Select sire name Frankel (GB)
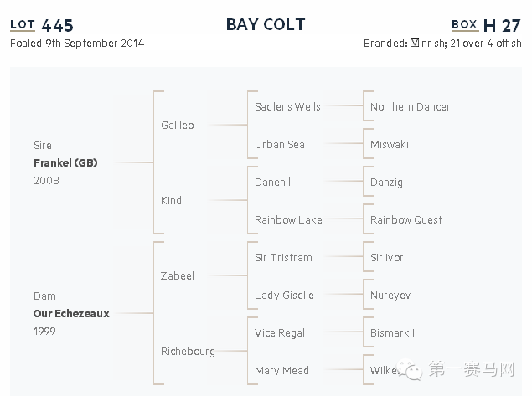532x396 pixels. coord(65,163)
